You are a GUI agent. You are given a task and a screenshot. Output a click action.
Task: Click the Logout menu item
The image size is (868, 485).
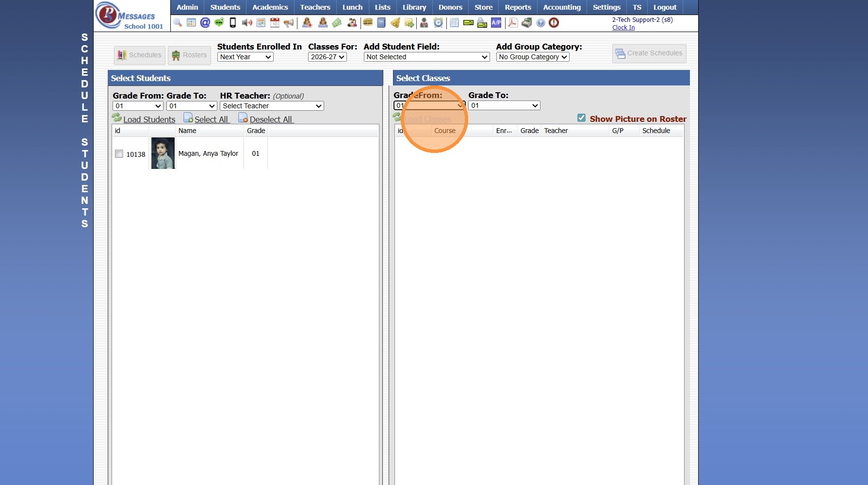point(665,7)
